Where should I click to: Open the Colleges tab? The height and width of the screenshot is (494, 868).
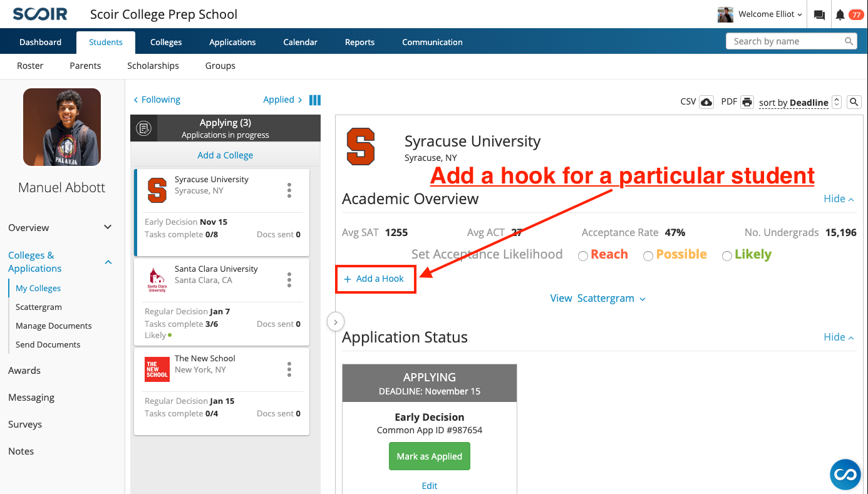[166, 42]
